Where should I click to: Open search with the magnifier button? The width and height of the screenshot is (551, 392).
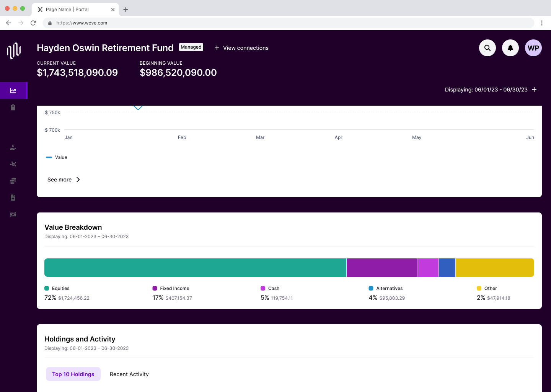pos(487,48)
